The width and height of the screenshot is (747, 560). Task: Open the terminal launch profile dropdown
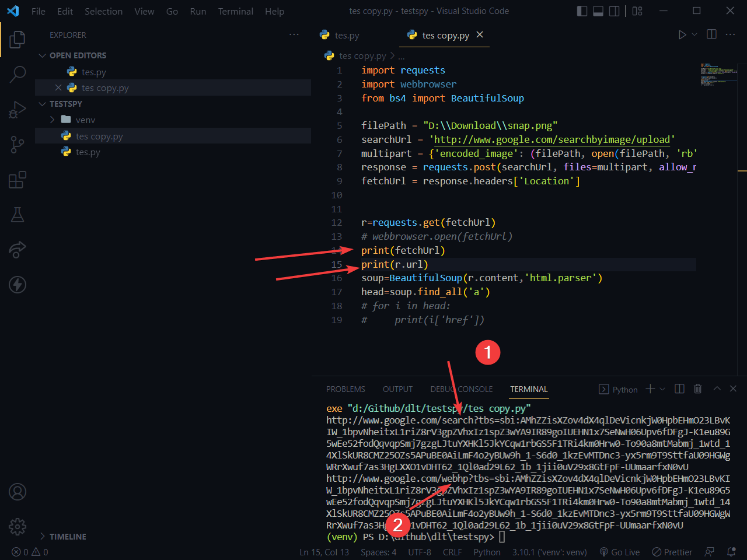point(662,389)
